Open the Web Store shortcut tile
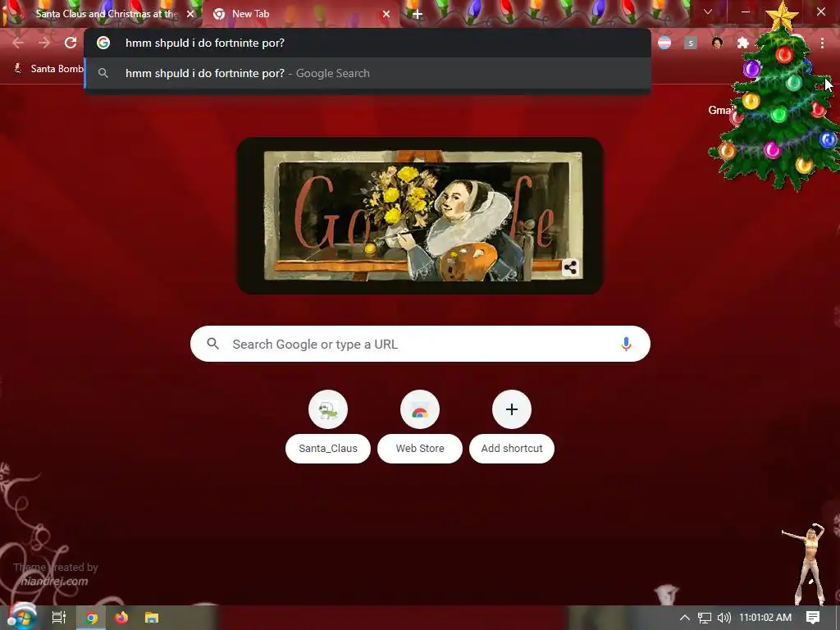The height and width of the screenshot is (630, 840). click(x=420, y=409)
